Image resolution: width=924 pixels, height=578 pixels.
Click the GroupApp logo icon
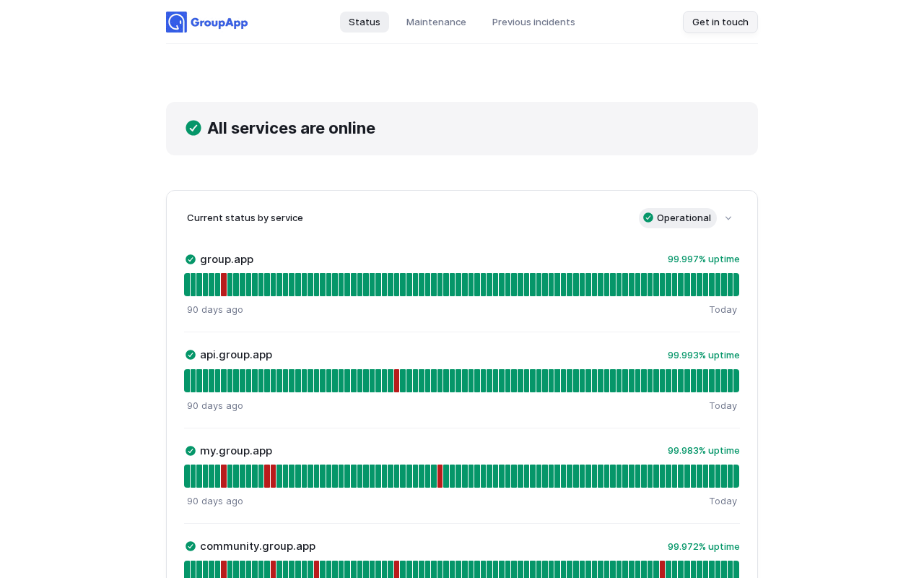coord(176,22)
